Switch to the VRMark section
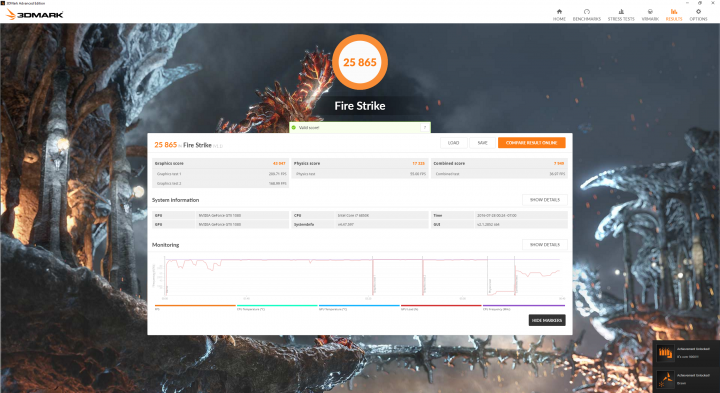The image size is (720, 393). point(650,15)
